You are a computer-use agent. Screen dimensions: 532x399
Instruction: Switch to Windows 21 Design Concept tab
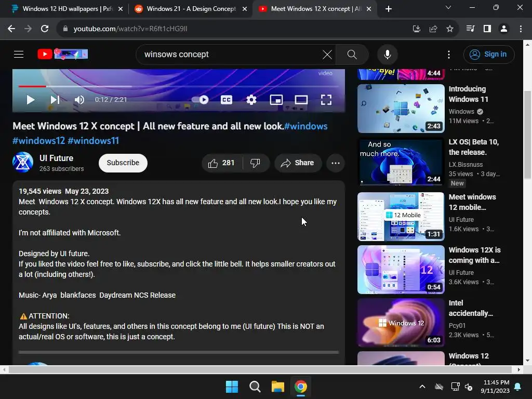(x=190, y=9)
